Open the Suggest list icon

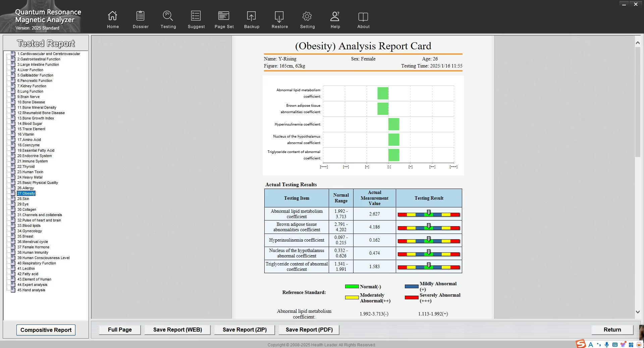[x=196, y=16]
